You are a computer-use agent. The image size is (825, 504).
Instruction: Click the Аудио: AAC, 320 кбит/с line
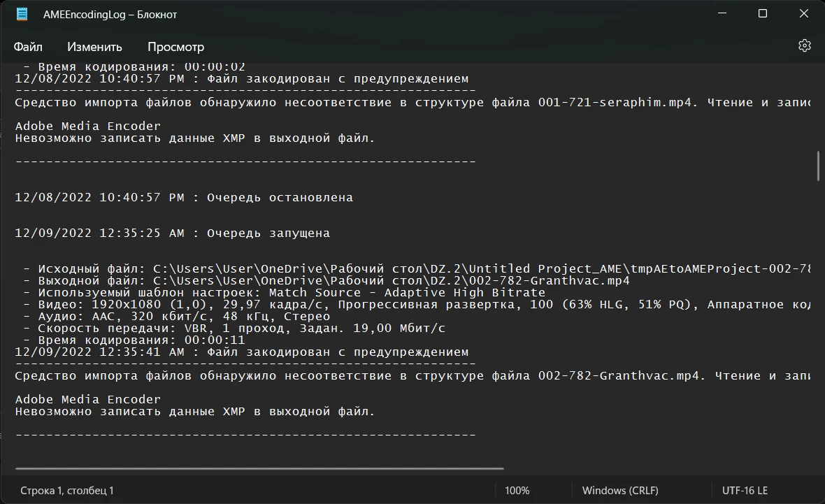[x=176, y=316]
